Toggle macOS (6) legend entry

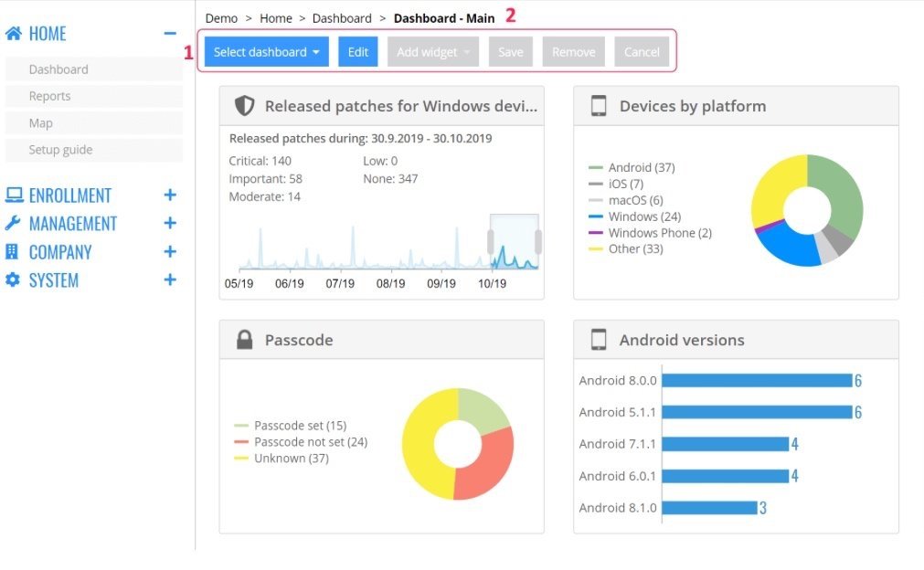(626, 200)
